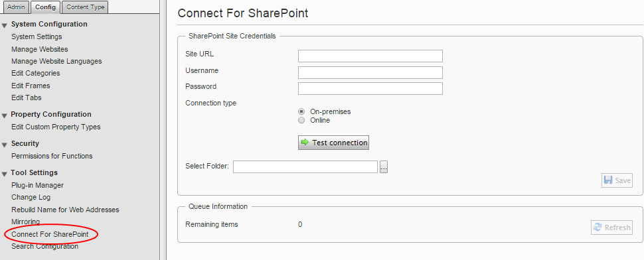Click the Refresh button
Image resolution: width=644 pixels, height=260 pixels.
[611, 227]
